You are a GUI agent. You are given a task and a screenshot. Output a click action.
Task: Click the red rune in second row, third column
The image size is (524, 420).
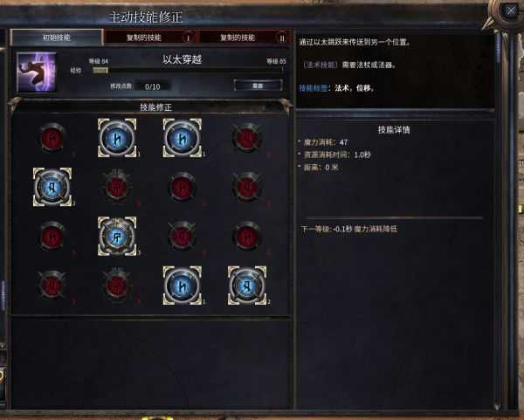(x=183, y=187)
